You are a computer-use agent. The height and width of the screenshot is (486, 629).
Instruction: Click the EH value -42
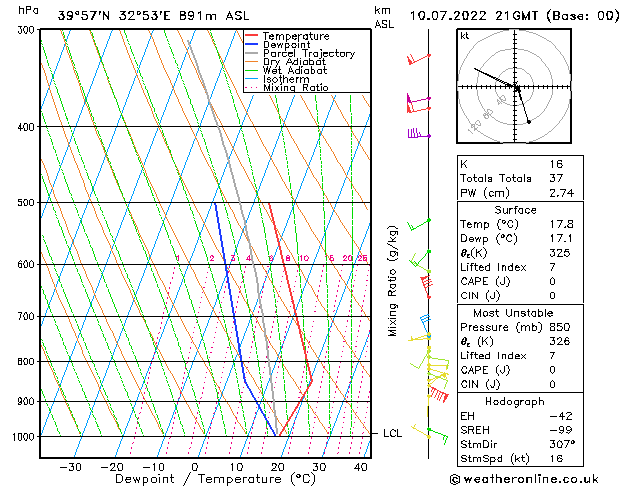point(561,416)
